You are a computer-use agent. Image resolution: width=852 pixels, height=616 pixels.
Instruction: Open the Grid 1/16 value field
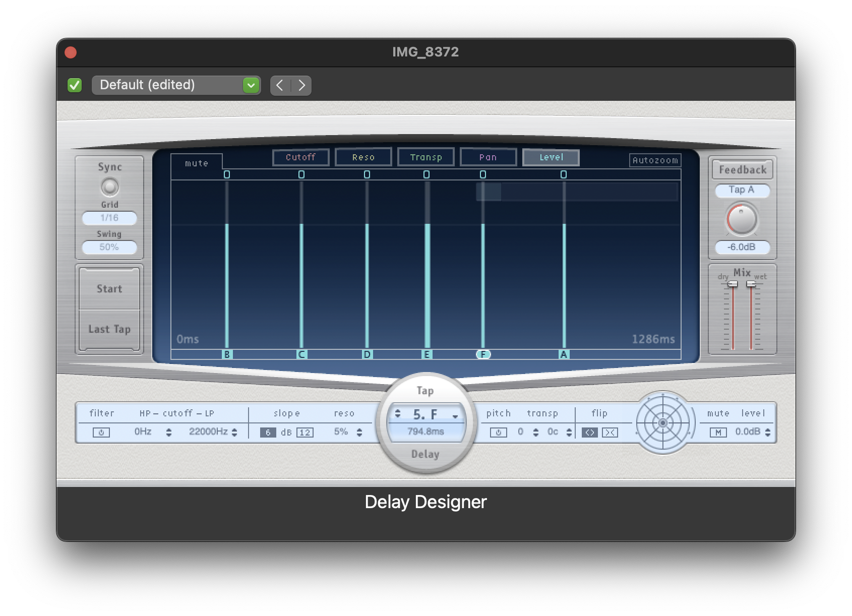coord(109,218)
